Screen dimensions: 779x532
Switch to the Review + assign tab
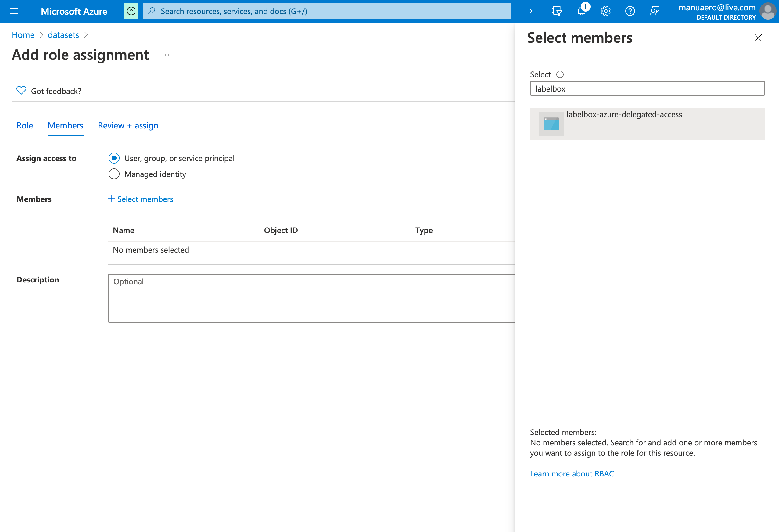pos(128,125)
